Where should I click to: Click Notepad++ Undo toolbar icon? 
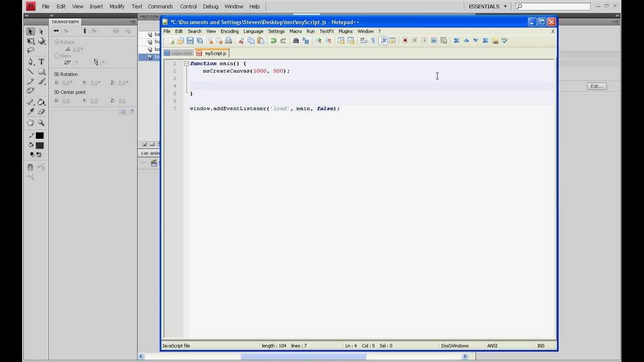click(273, 41)
